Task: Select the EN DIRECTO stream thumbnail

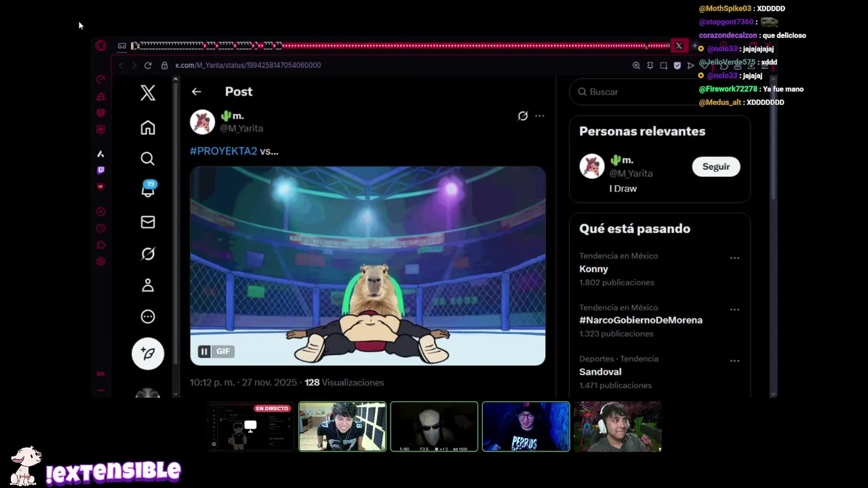Action: pos(251,427)
